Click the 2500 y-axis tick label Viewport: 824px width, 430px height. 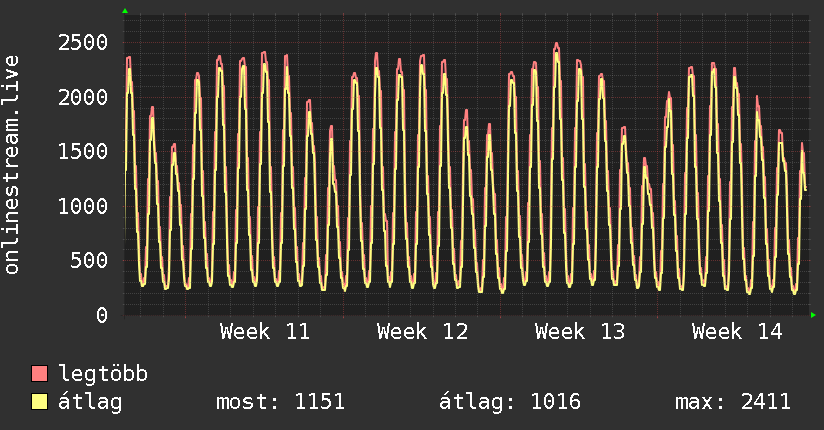tap(83, 42)
